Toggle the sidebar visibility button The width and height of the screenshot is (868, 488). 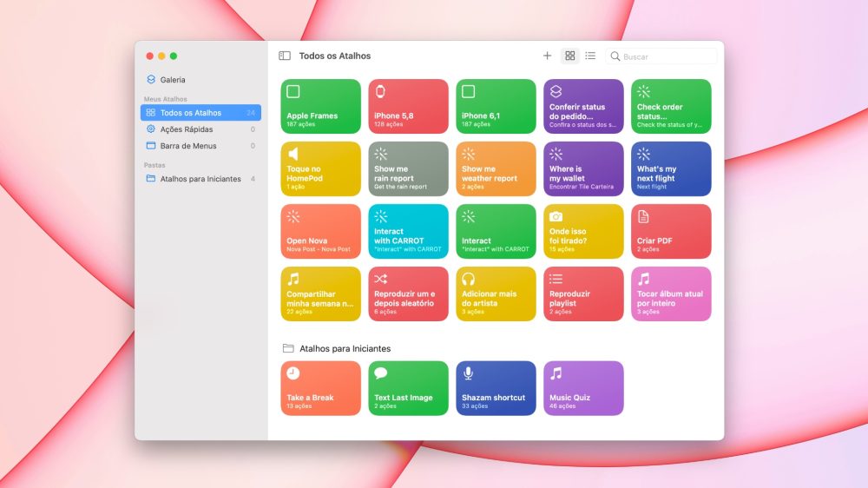285,56
